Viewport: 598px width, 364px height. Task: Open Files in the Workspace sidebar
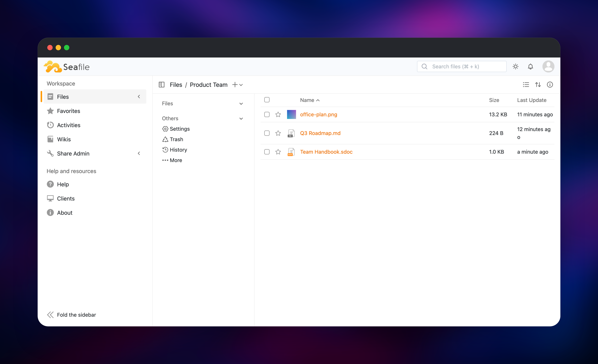pyautogui.click(x=95, y=97)
